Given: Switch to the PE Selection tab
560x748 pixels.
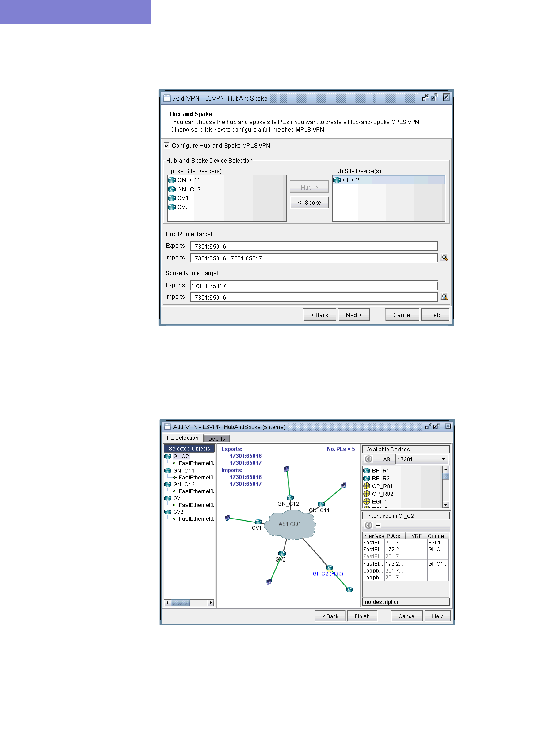Looking at the screenshot, I should pyautogui.click(x=182, y=438).
